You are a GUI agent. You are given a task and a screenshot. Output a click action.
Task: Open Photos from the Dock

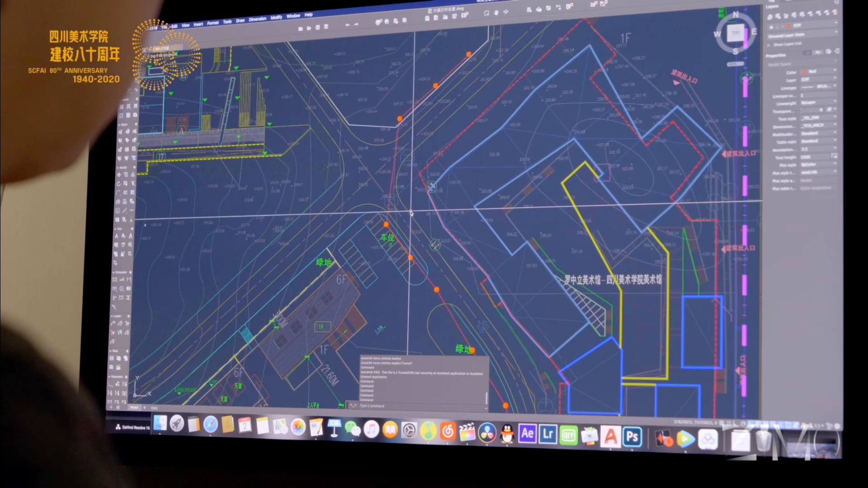298,427
